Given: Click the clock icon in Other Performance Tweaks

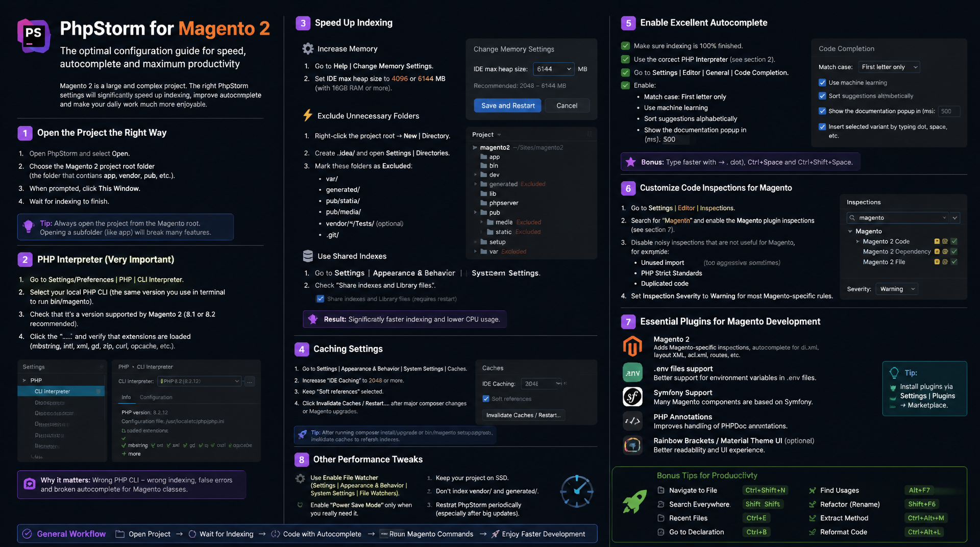Looking at the screenshot, I should click(x=577, y=491).
